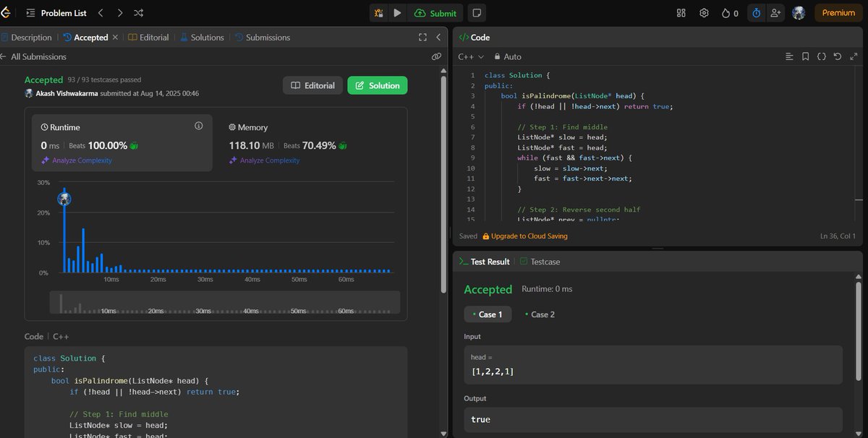
Task: Toggle the stopwatch timer icon
Action: pyautogui.click(x=757, y=13)
